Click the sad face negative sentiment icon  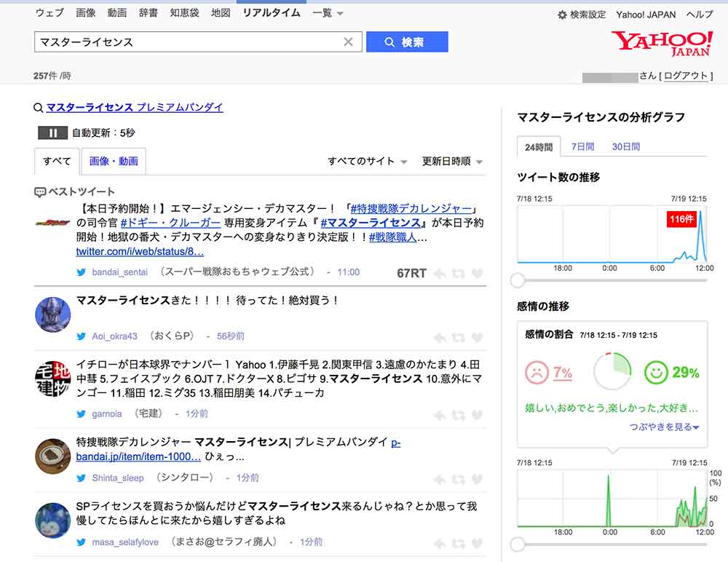(x=537, y=373)
